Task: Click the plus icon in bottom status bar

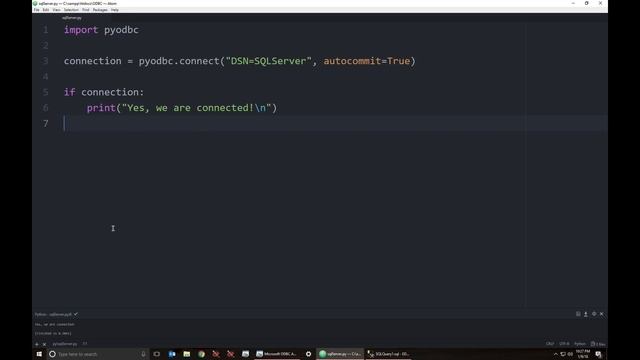Action: click(37, 344)
